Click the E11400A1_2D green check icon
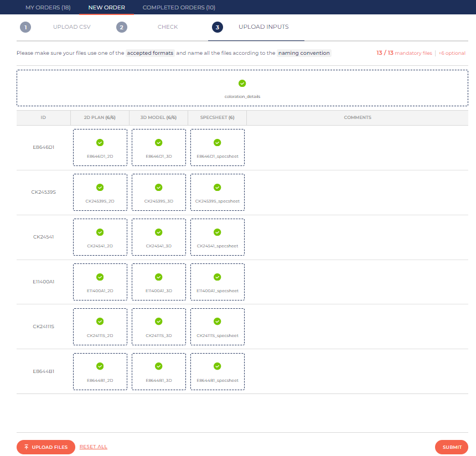This screenshot has height=456, width=476. pyautogui.click(x=100, y=277)
